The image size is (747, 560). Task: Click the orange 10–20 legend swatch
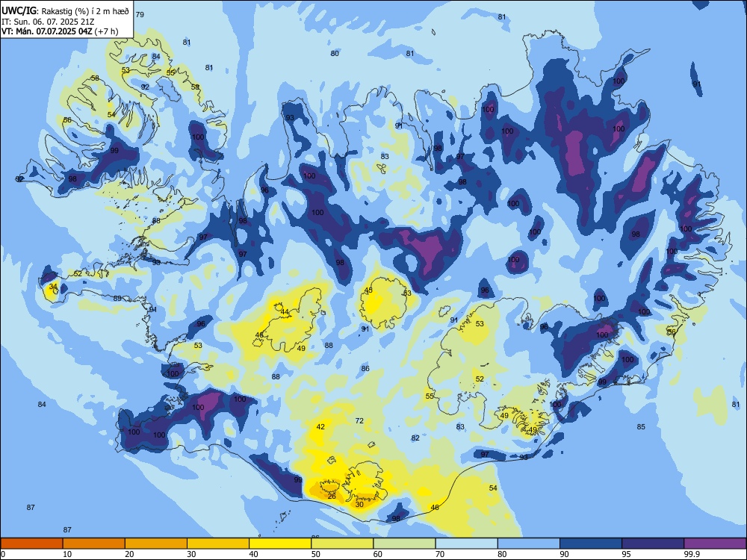pyautogui.click(x=94, y=544)
